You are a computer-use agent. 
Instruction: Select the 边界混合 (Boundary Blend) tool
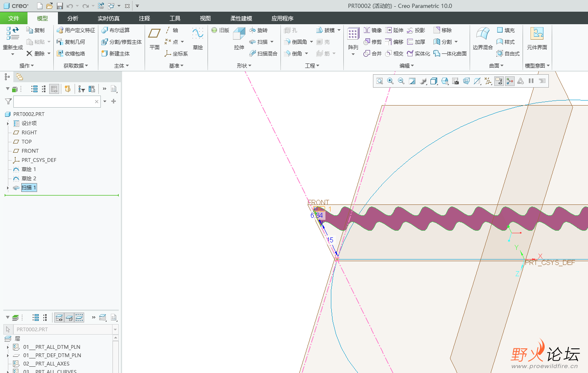tap(483, 38)
